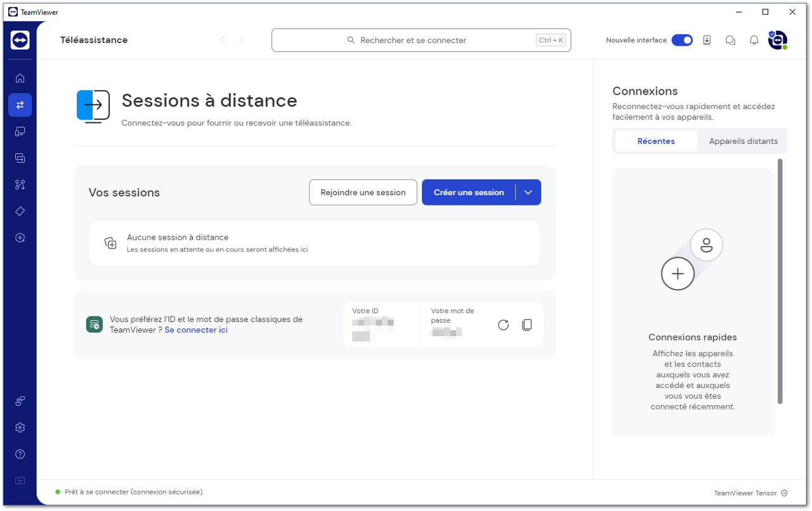Image resolution: width=812 pixels, height=511 pixels.
Task: Minimize the TeamViewer window
Action: [x=738, y=11]
